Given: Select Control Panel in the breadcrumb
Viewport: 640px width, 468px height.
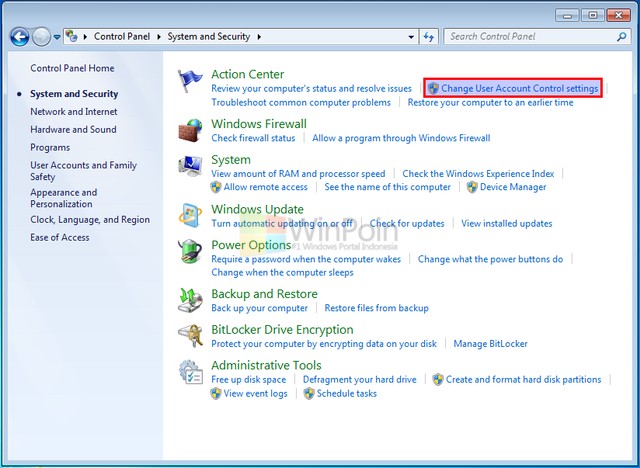Looking at the screenshot, I should pos(122,36).
